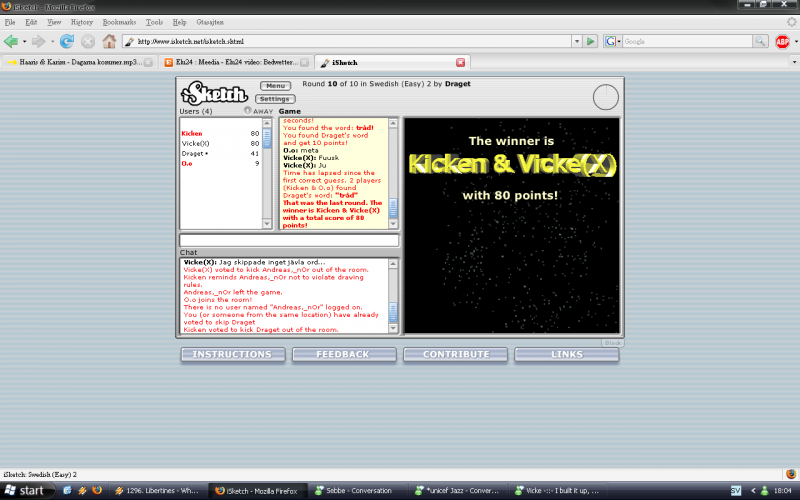The height and width of the screenshot is (500, 800).
Task: Click the INSTRUCTIONS button
Action: [x=231, y=354]
